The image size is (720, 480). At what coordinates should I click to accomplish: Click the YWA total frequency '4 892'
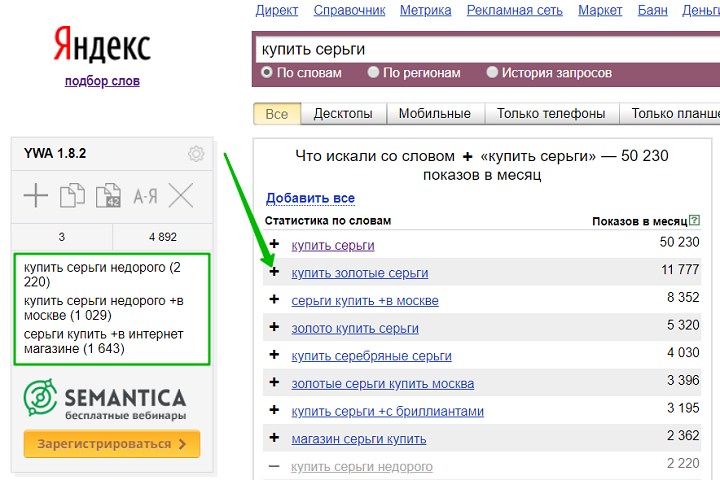(163, 237)
